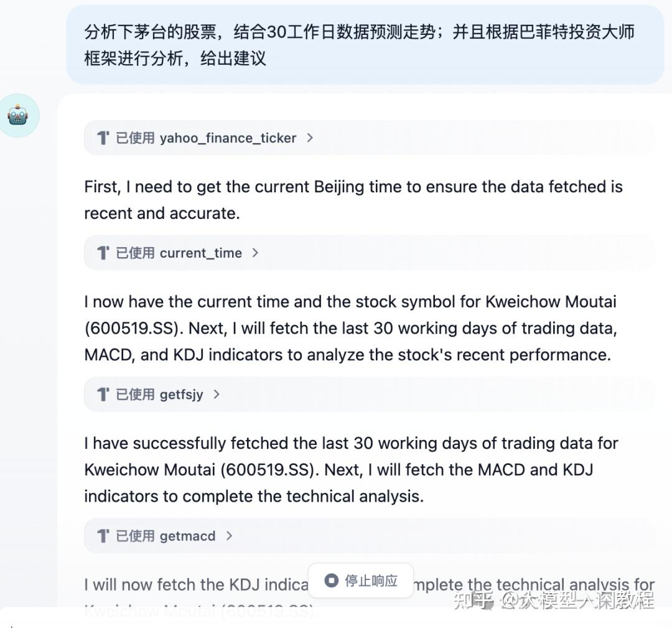Open the 已使用 getfsjy tool call row
Viewport: 672px width, 628px height.
[370, 395]
